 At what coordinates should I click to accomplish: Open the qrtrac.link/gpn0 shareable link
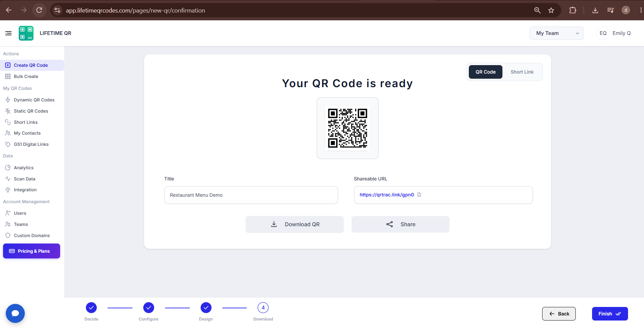click(x=387, y=195)
